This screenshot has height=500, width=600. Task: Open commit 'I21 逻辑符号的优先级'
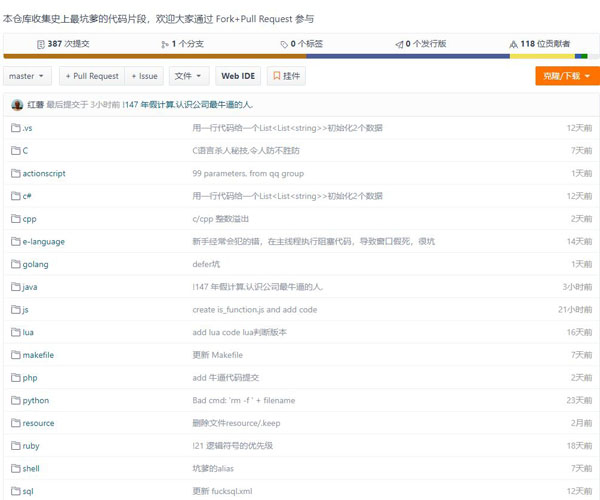tap(233, 446)
